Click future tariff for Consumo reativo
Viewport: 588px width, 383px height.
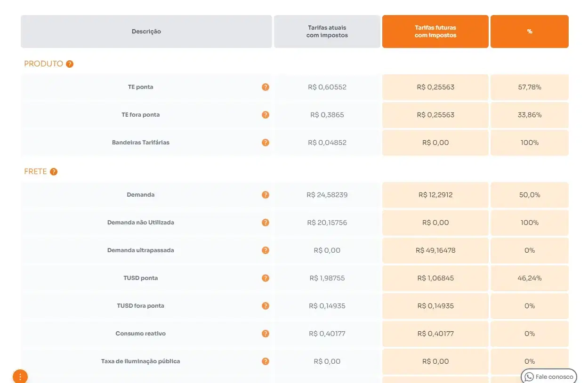(435, 334)
